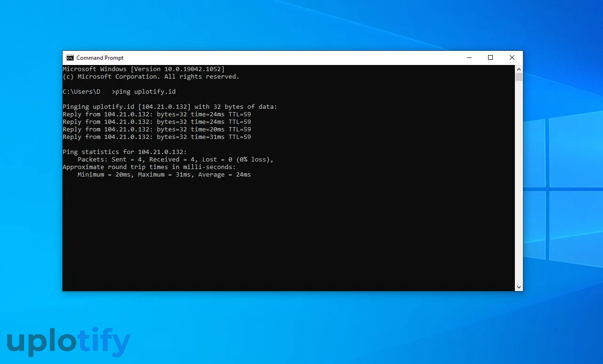Click the Command Prompt title text
The image size is (603, 364).
100,58
